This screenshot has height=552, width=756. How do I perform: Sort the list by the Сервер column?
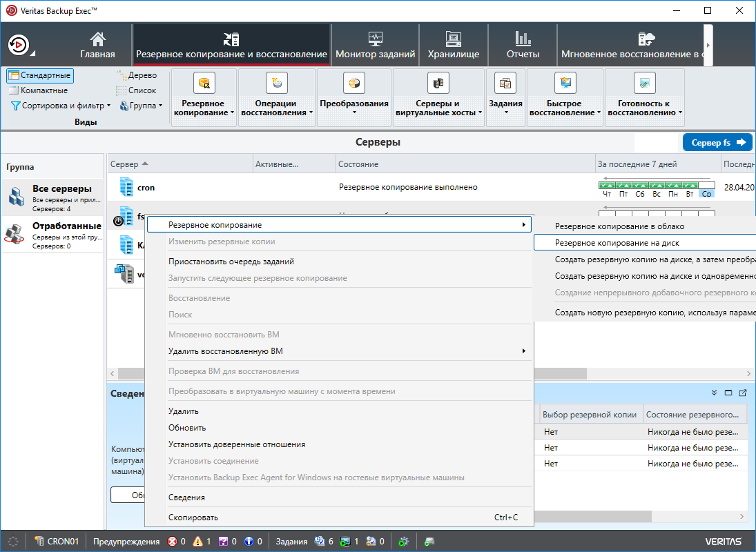[x=180, y=164]
